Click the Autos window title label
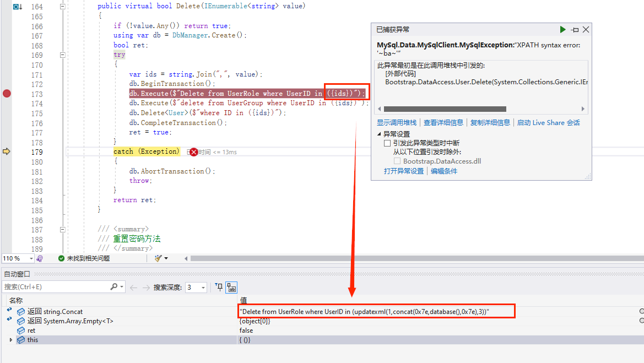Viewport: 644px width, 363px height. pos(17,274)
